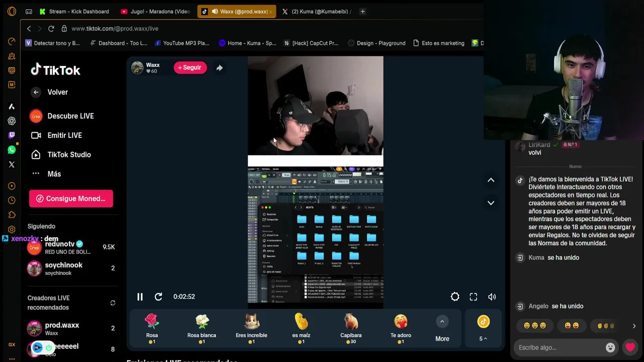
Task: Go back with browser back arrow
Action: click(x=29, y=29)
